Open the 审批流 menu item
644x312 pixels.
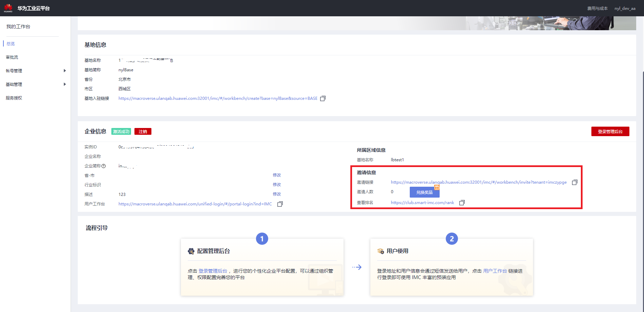12,57
